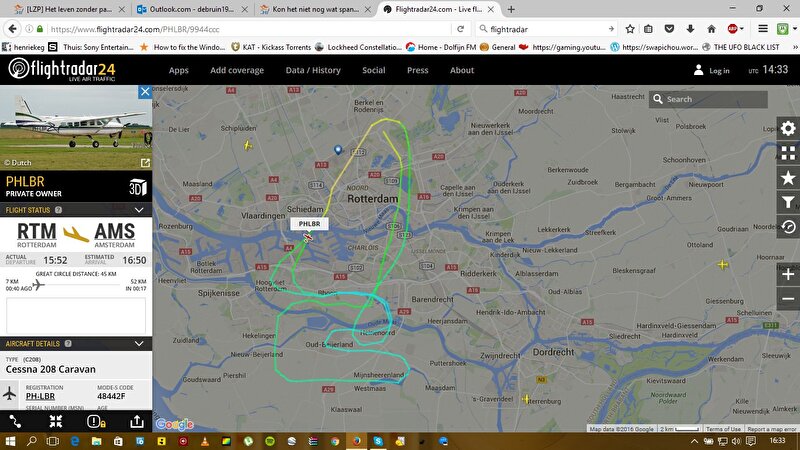The image size is (800, 450).
Task: Click the Log in link
Action: coord(710,71)
